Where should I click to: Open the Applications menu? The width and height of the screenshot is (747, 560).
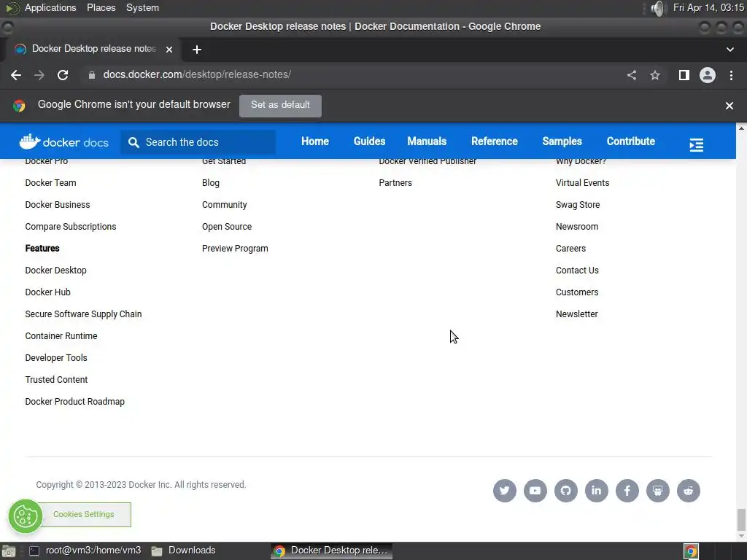(50, 7)
